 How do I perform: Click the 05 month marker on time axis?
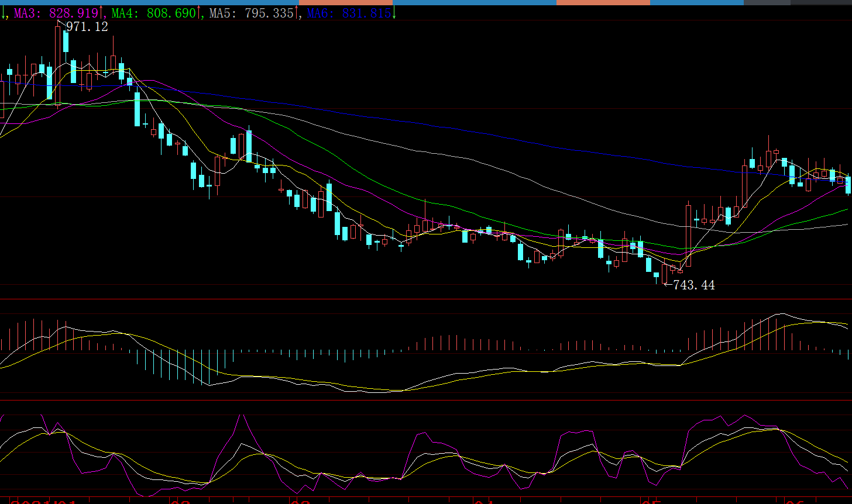tap(650, 502)
